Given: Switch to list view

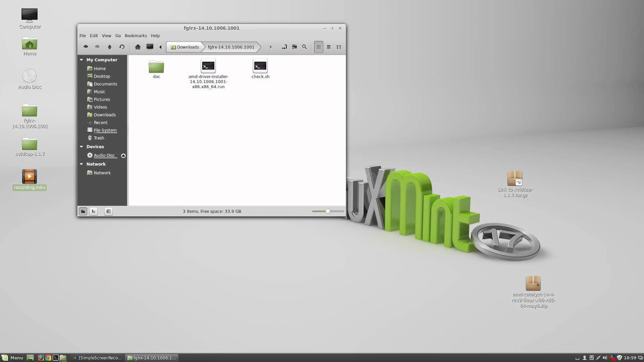Looking at the screenshot, I should tap(329, 47).
